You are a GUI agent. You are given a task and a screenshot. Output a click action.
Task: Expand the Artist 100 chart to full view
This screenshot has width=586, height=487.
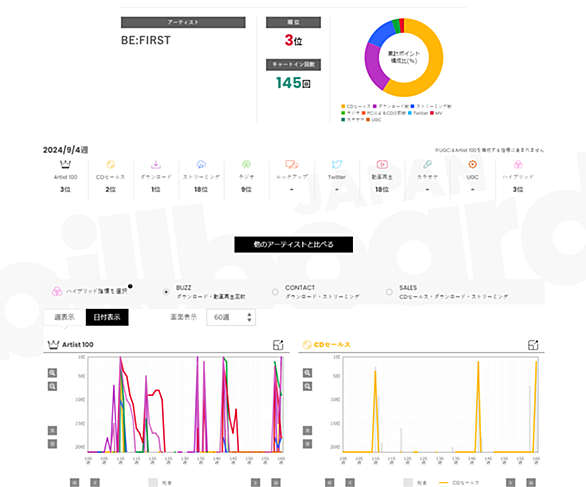pyautogui.click(x=278, y=345)
